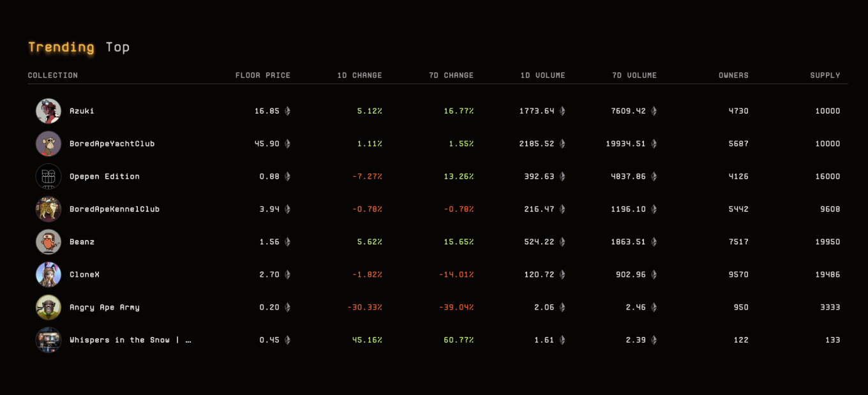Click the Angry Ape Army avatar
Image resolution: width=868 pixels, height=395 pixels.
point(49,308)
